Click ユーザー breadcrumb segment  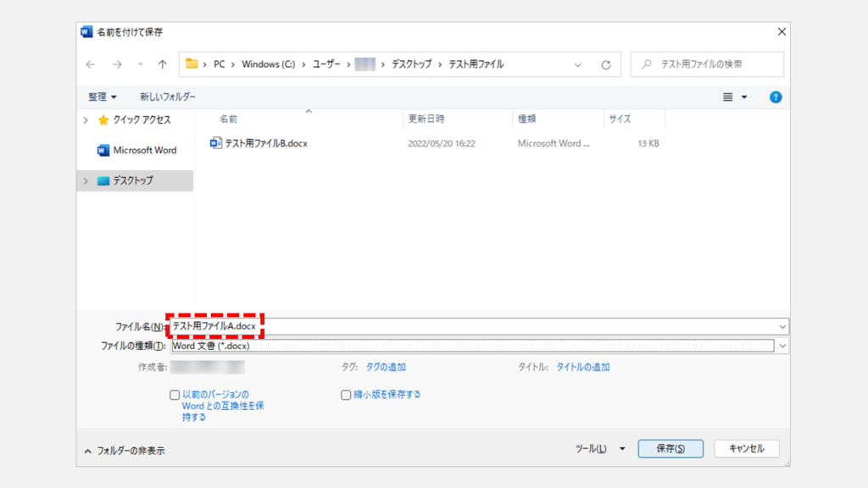[x=326, y=64]
